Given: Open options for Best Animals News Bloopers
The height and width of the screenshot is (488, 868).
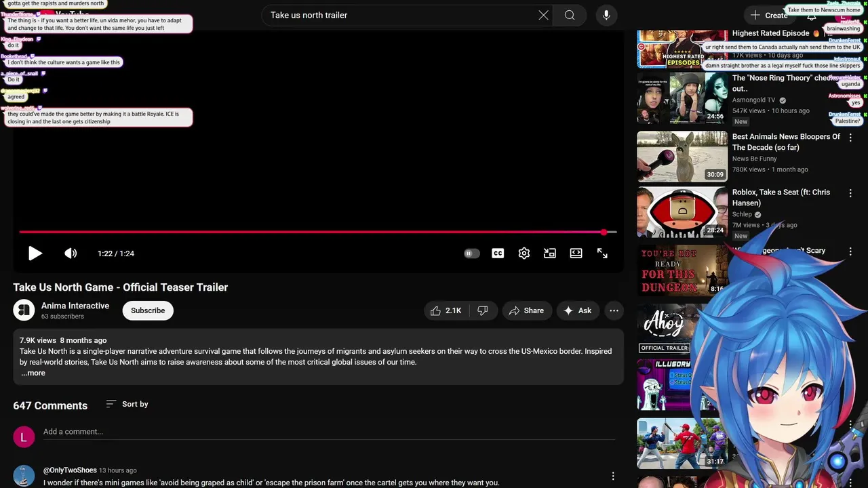Looking at the screenshot, I should pyautogui.click(x=850, y=138).
